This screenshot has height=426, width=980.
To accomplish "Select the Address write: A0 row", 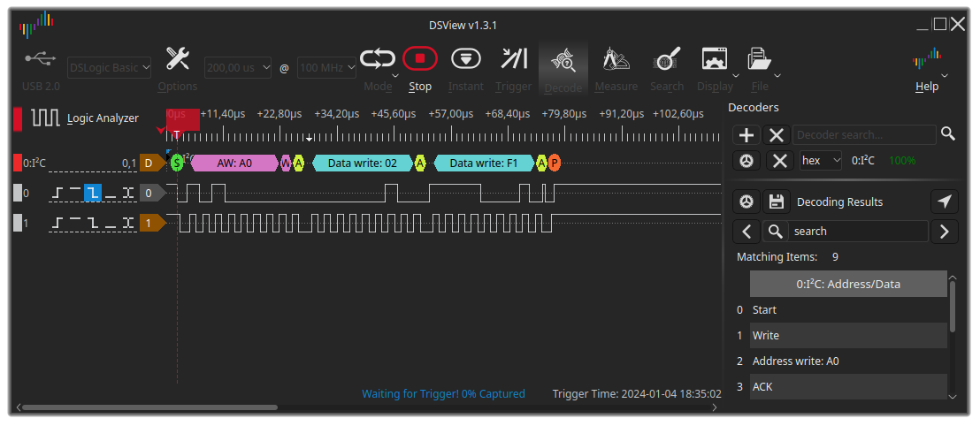I will tap(848, 361).
